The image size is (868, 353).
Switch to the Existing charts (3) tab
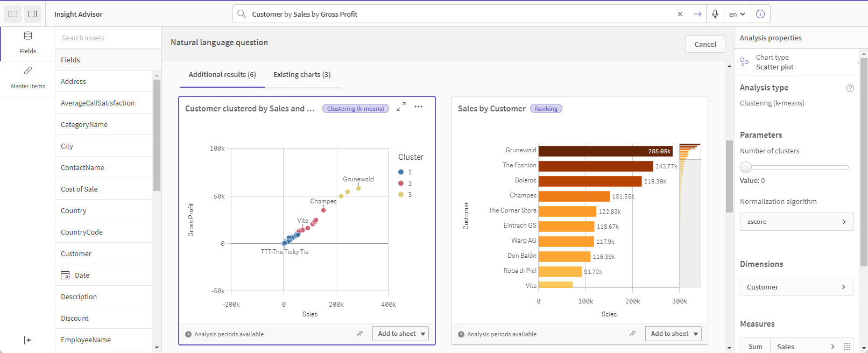pos(302,75)
